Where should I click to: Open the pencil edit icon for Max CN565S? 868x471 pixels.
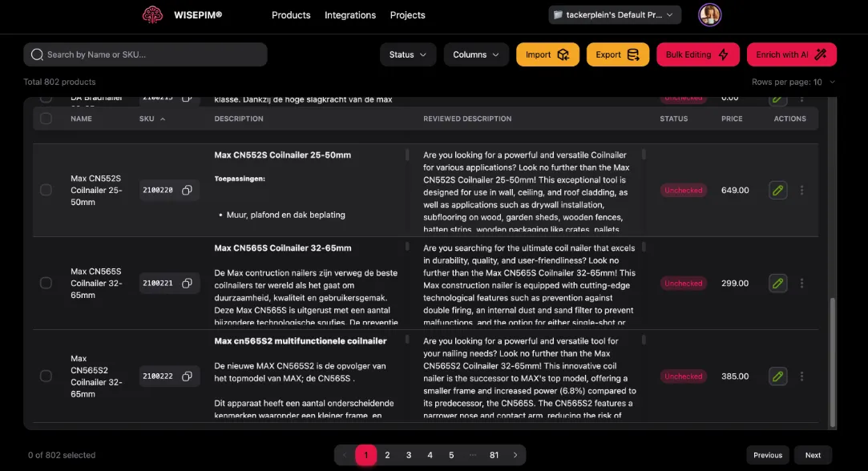777,283
